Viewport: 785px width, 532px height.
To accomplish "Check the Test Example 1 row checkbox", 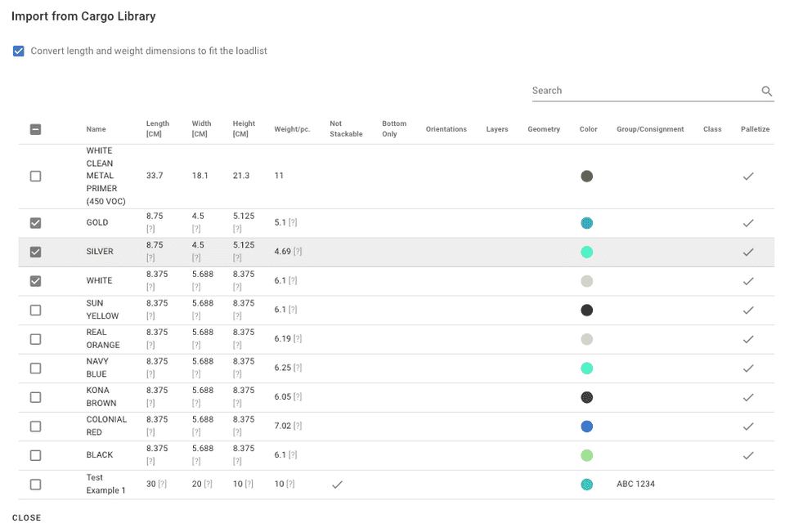I will 35,485.
